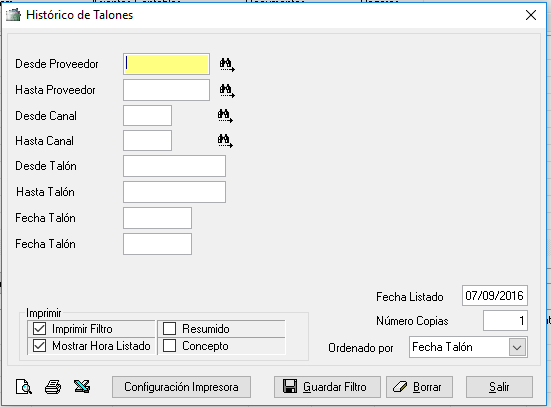Close the Histórico de Talones window
This screenshot has width=551, height=407.
[531, 15]
